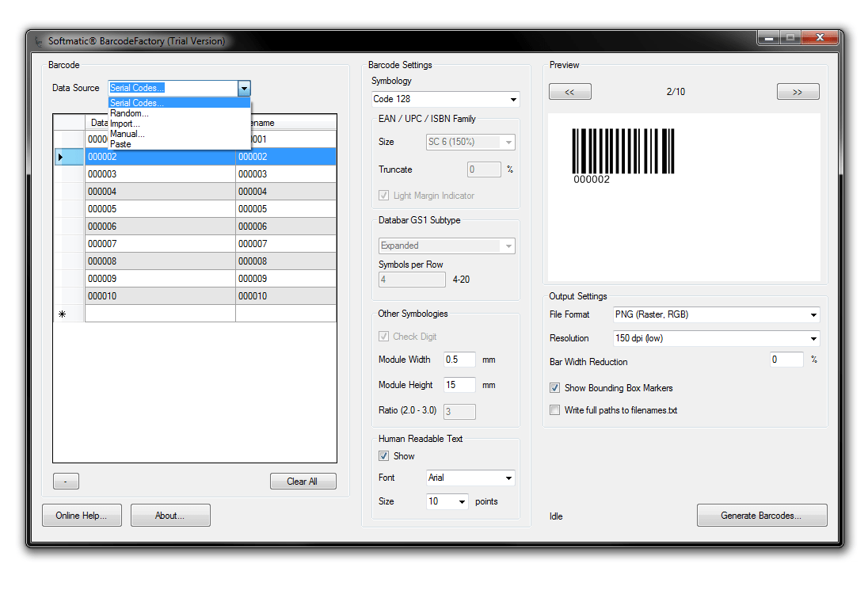Click the minus remove row button
Image resolution: width=868 pixels, height=594 pixels.
coord(66,481)
